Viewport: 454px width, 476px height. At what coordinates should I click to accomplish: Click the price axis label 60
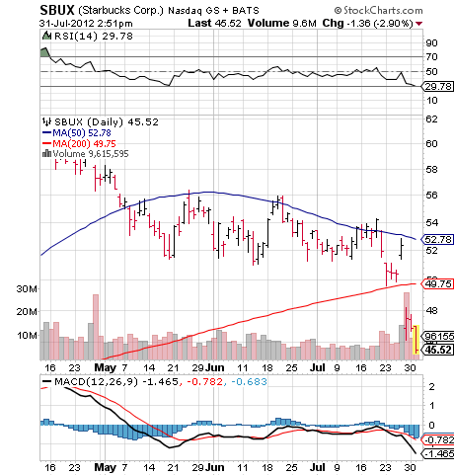coord(431,144)
